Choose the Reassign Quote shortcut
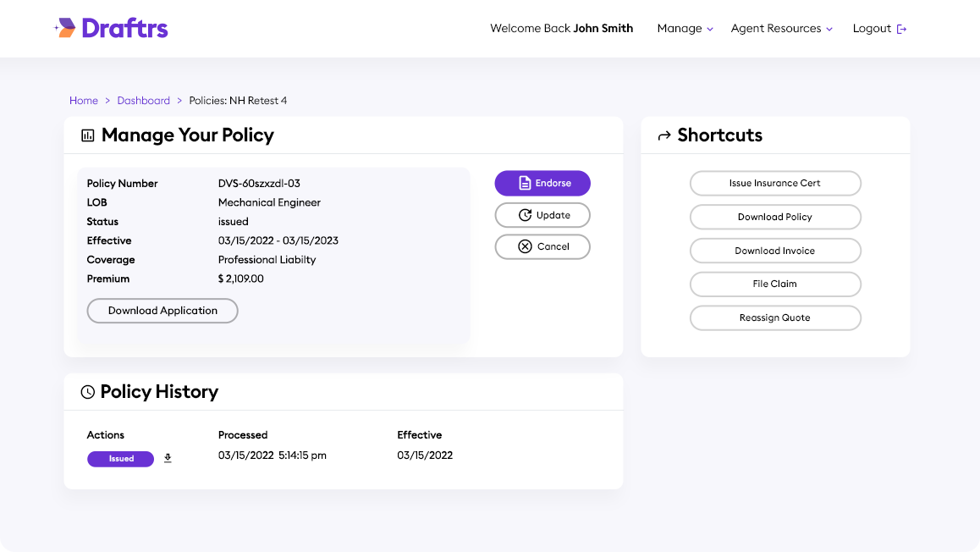Image resolution: width=980 pixels, height=552 pixels. [775, 317]
